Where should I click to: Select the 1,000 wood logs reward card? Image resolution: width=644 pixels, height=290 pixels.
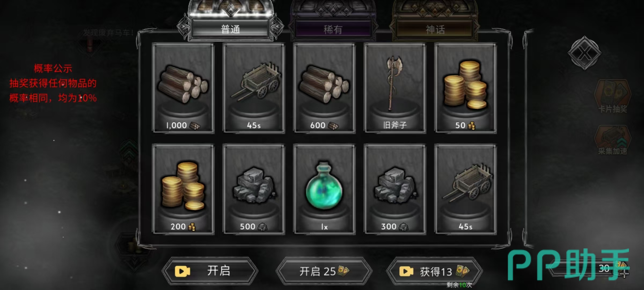coord(183,88)
